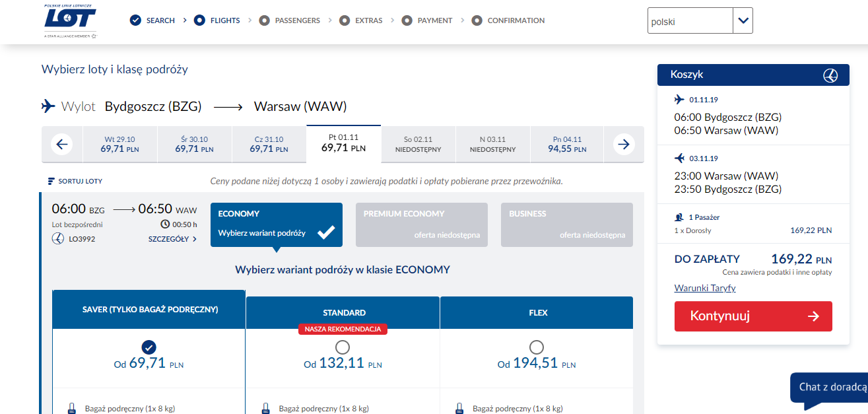
Task: Click hand baggage icon under FLEX column
Action: 460,408
